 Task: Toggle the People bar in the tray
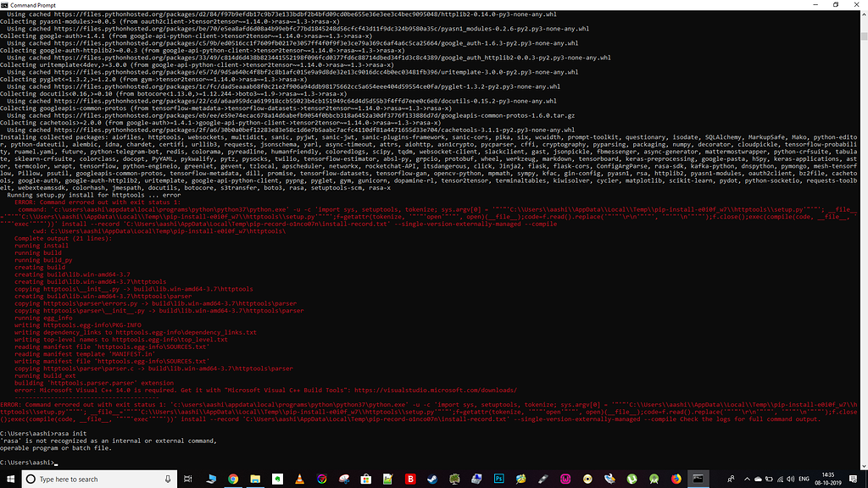(x=730, y=479)
